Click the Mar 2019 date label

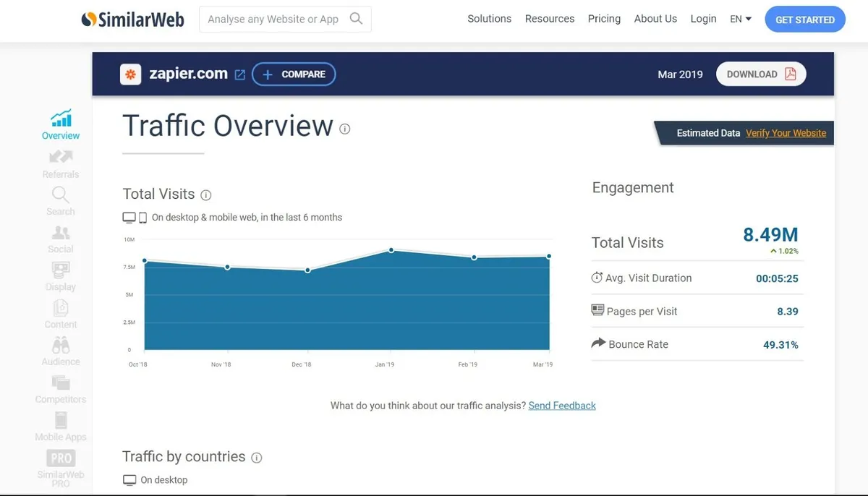[x=680, y=74]
